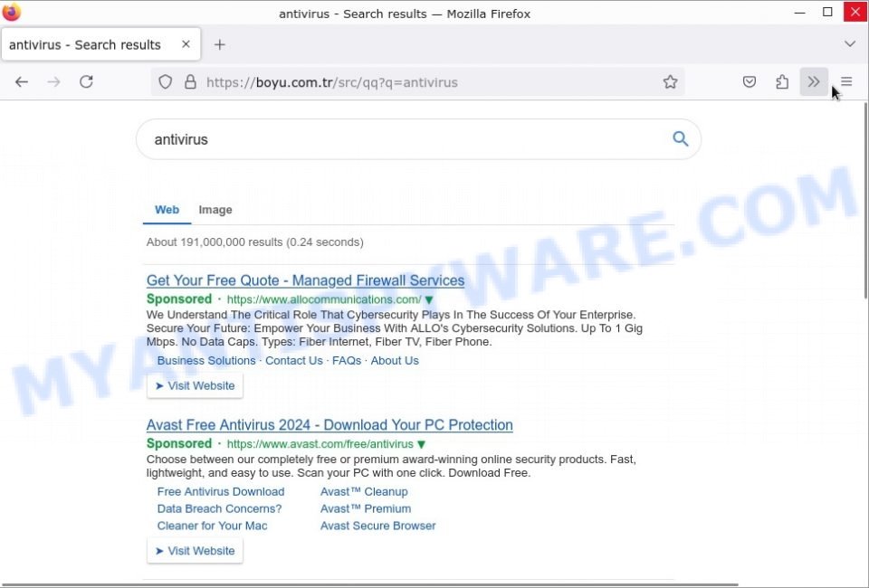Image resolution: width=869 pixels, height=588 pixels.
Task: View site security padlock info
Action: (190, 82)
